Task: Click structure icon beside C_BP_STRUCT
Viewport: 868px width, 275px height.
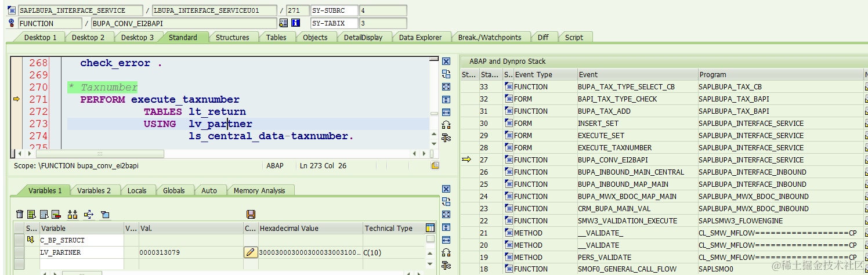Action: pos(31,240)
